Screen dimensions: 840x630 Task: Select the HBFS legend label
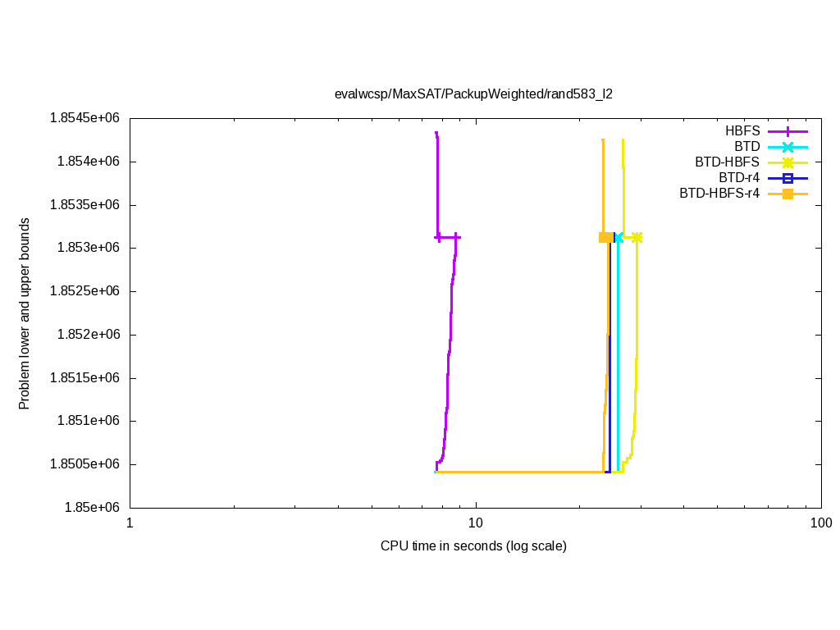742,131
